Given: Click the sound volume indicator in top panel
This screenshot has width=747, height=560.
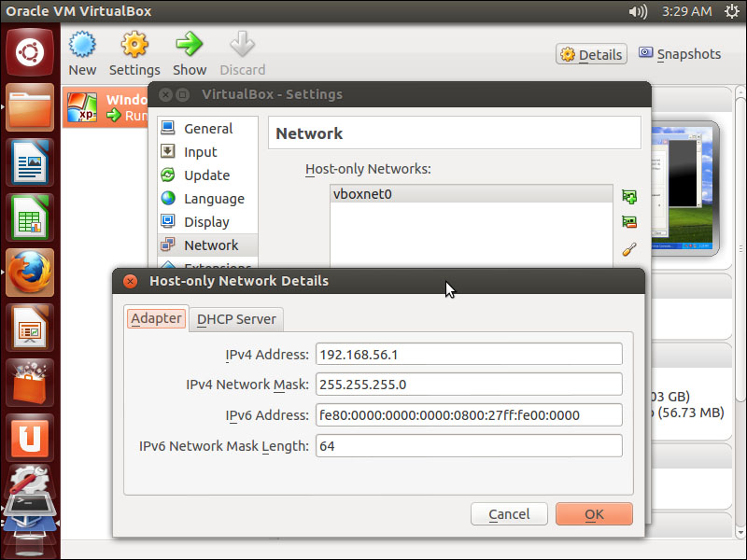Looking at the screenshot, I should pyautogui.click(x=638, y=11).
